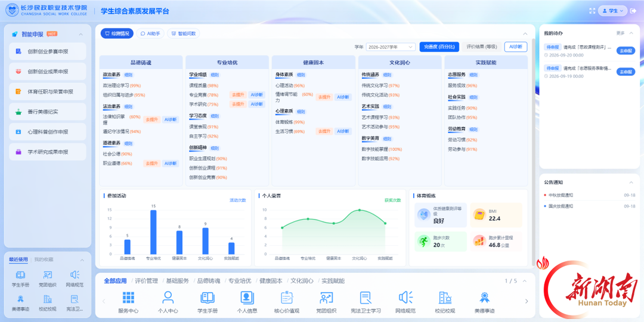Switch to 我的收藏 tab

[44, 259]
